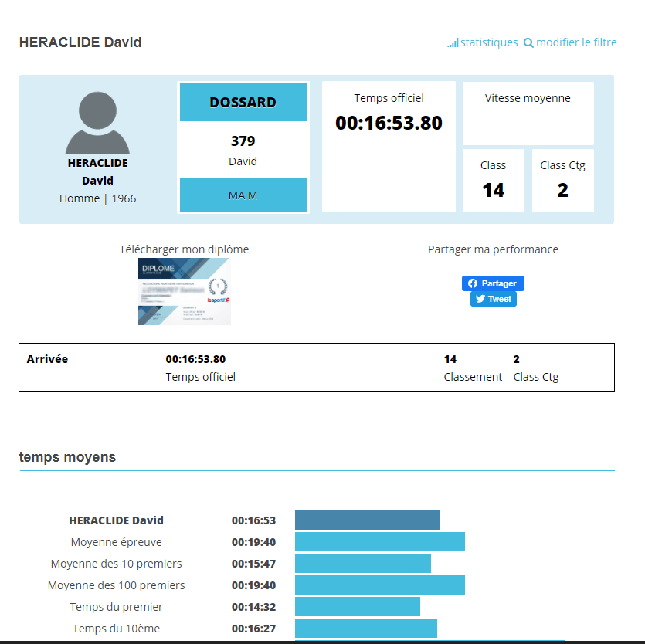Click the MA M category banner

coord(243,195)
